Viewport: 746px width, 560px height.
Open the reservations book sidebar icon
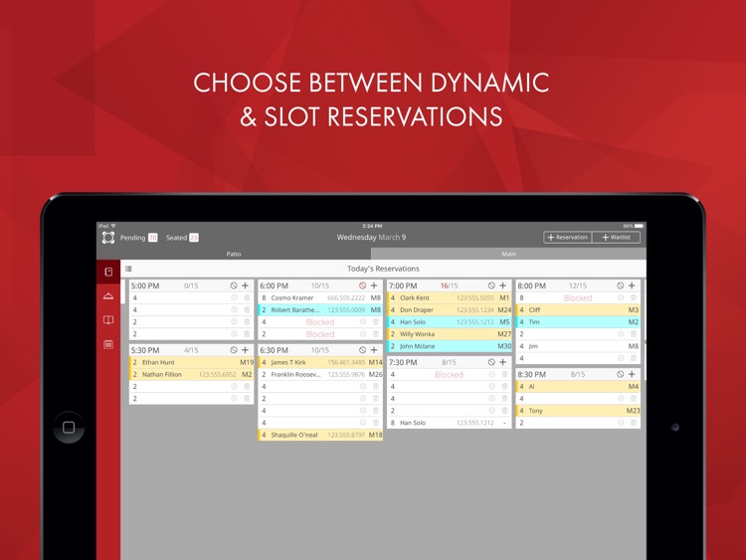click(108, 272)
